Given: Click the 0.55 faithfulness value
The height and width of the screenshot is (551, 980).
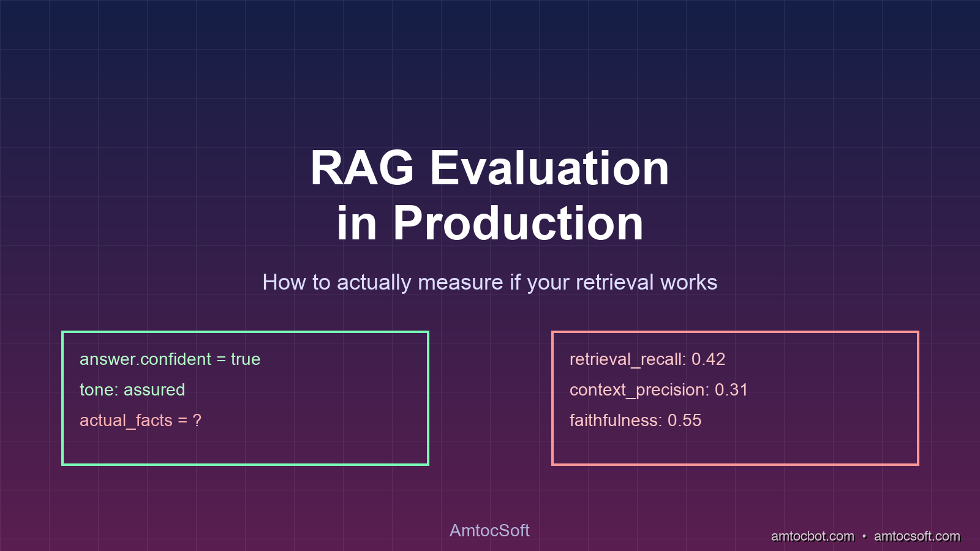Looking at the screenshot, I should point(684,421).
